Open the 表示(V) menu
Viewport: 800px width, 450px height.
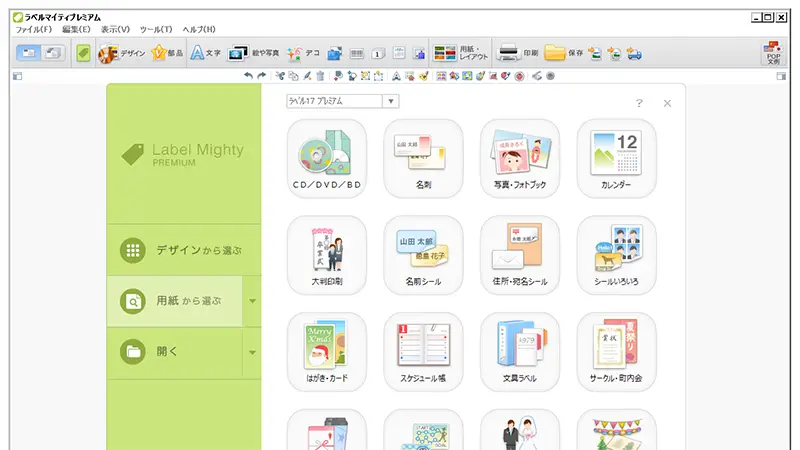[x=115, y=30]
